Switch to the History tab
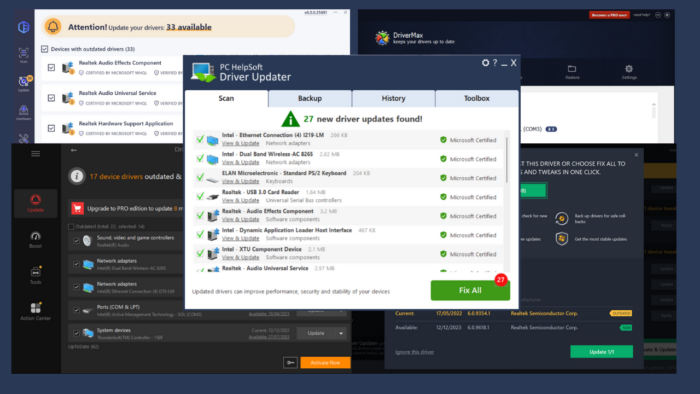The height and width of the screenshot is (394, 700). [393, 98]
